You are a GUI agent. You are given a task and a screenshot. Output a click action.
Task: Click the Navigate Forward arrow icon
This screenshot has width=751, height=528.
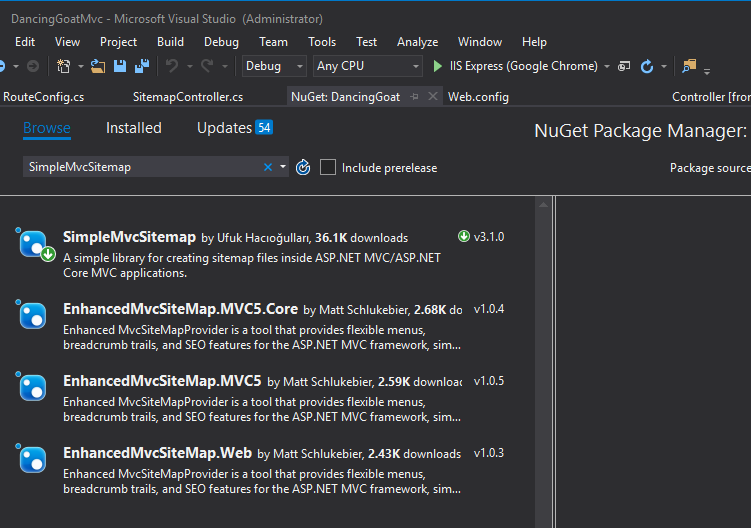tap(33, 66)
